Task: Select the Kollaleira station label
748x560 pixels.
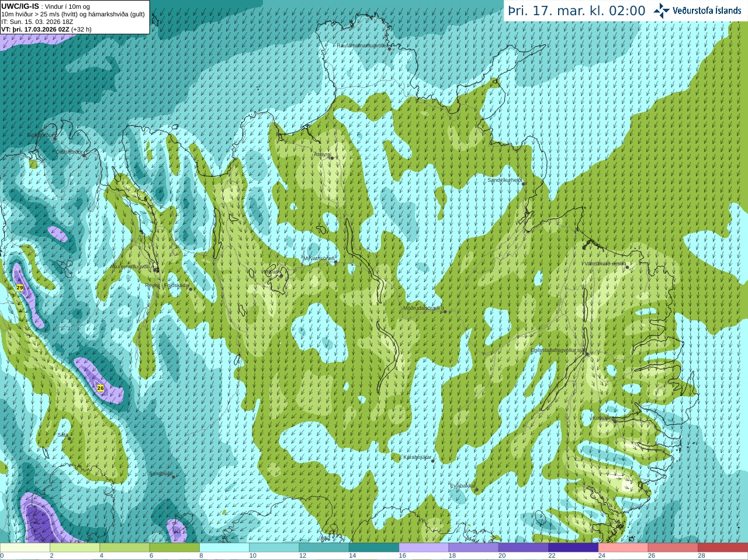Action: (x=603, y=418)
